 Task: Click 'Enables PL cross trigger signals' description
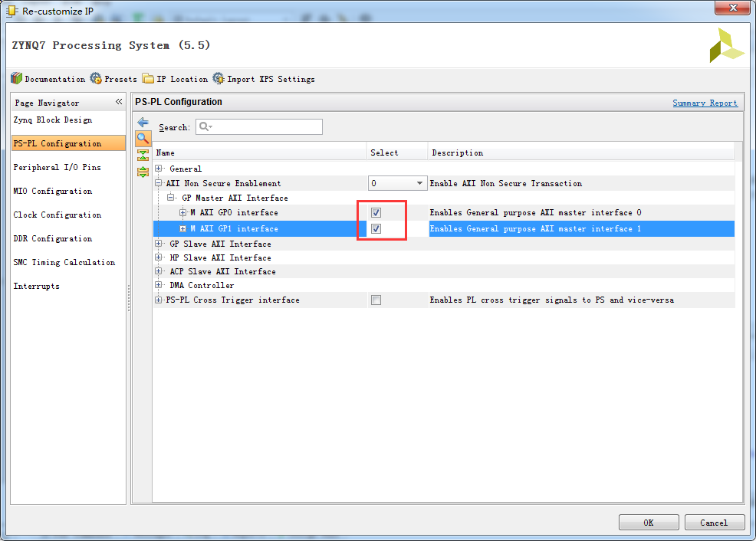click(551, 300)
